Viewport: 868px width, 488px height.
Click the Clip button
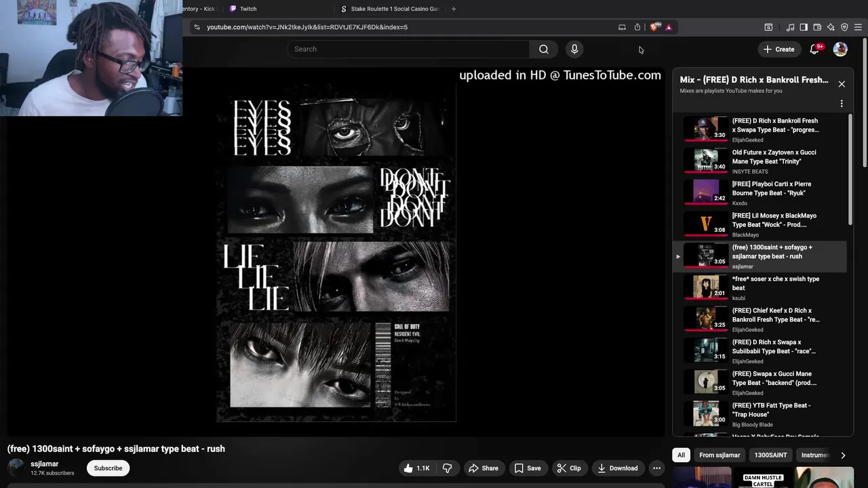click(x=569, y=468)
